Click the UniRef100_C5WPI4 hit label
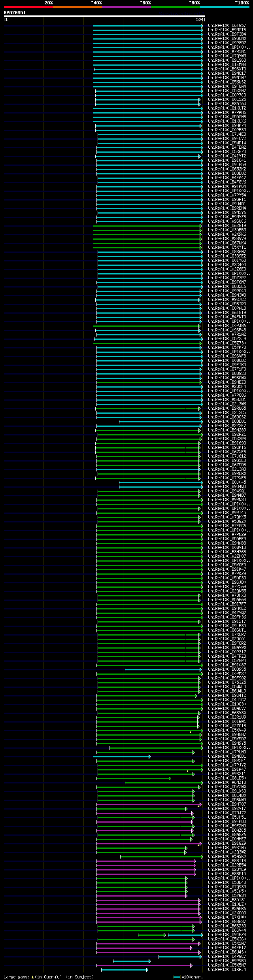This screenshot has height=980, width=253. click(227, 143)
